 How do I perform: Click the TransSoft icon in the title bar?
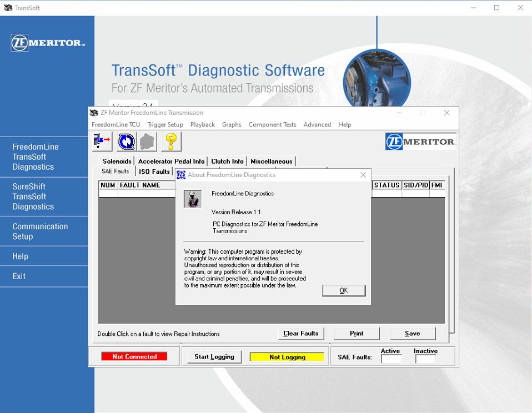8,7
